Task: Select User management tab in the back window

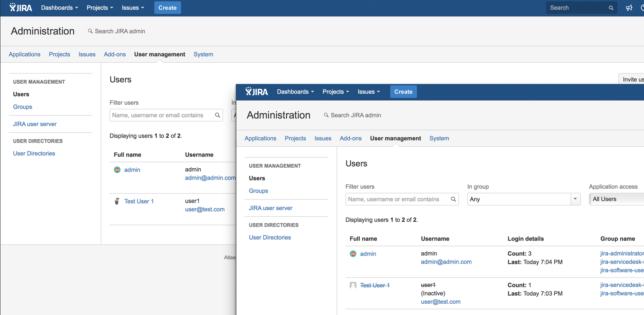Action: 160,54
